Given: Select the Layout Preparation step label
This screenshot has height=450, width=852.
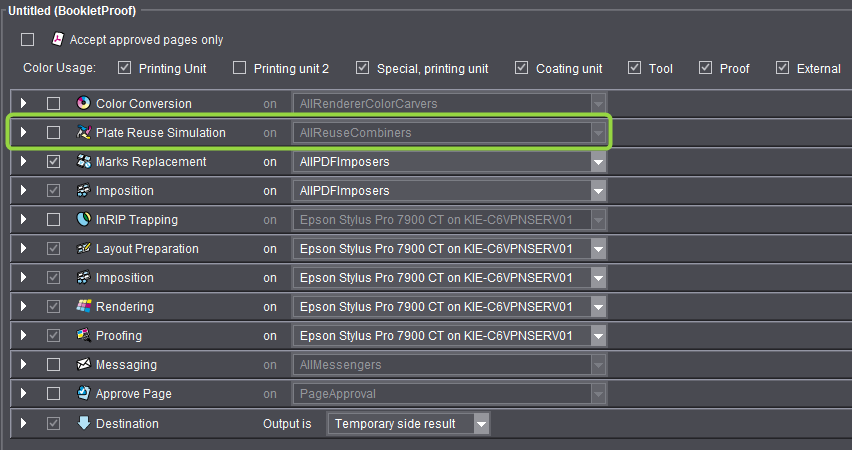Looking at the screenshot, I should point(147,249).
